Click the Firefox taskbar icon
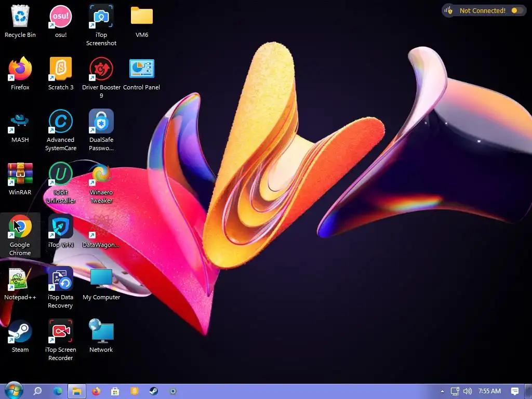 click(x=96, y=391)
